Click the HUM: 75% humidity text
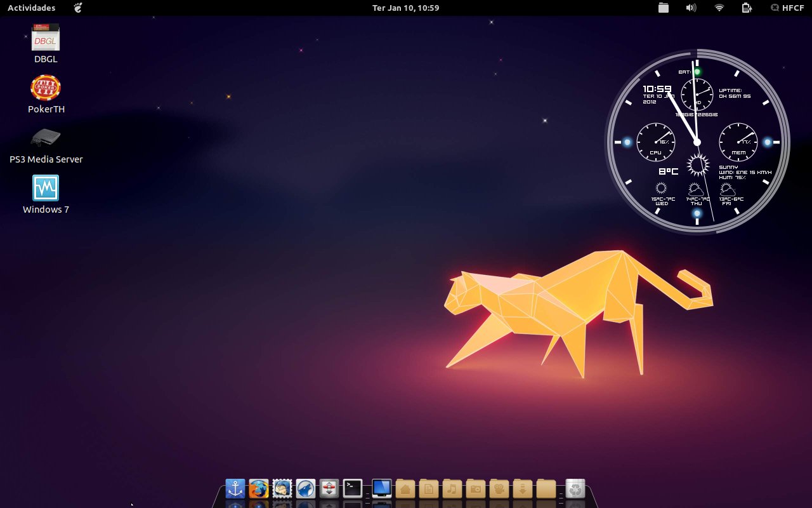The width and height of the screenshot is (812, 508). pos(732,177)
